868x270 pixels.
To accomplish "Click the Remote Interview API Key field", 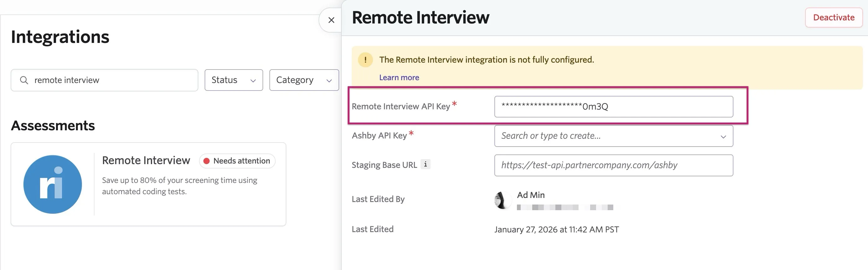I will [x=614, y=106].
